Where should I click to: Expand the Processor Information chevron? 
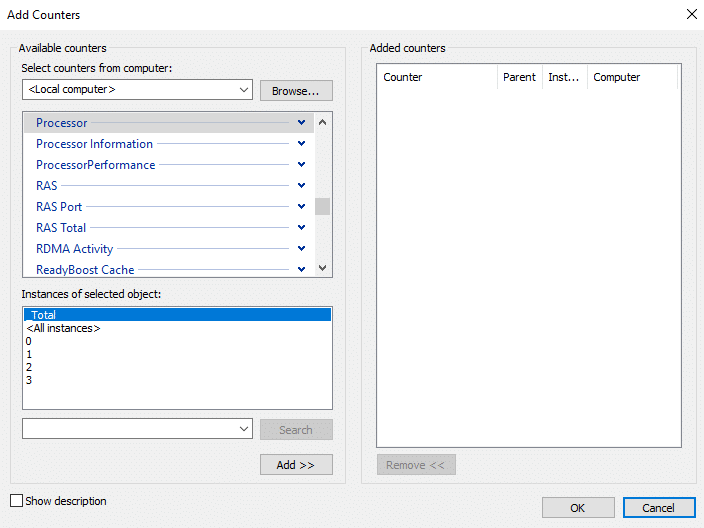point(301,144)
